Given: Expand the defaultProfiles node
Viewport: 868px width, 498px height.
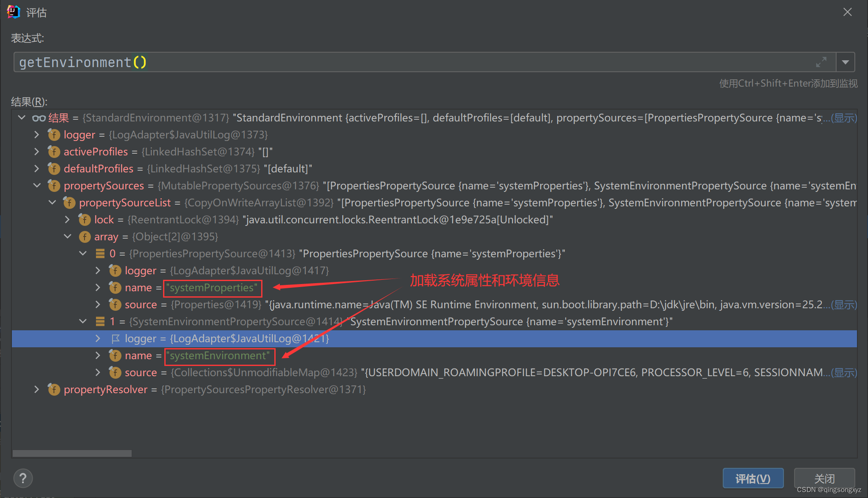Looking at the screenshot, I should pyautogui.click(x=37, y=169).
